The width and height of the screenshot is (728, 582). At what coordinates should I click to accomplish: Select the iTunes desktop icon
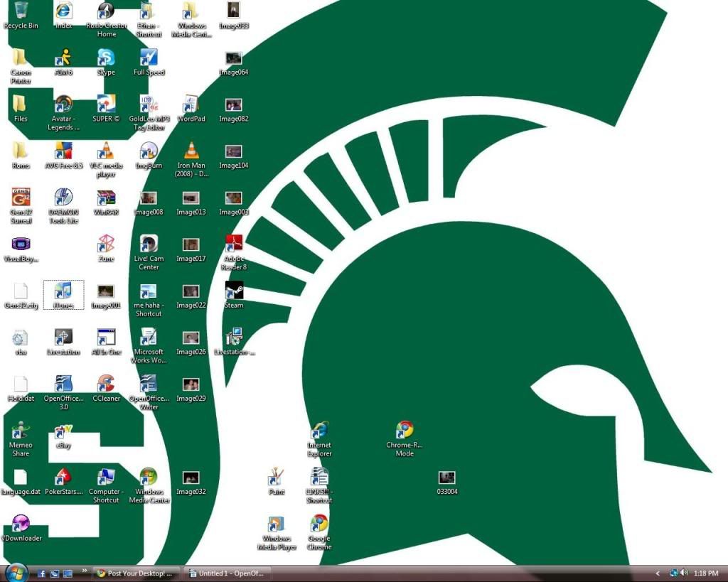63,292
